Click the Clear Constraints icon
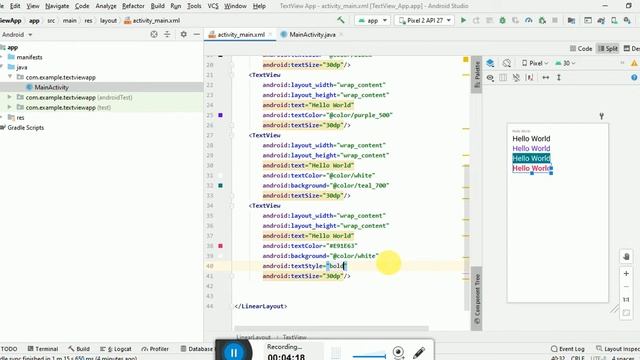 (x=530, y=78)
